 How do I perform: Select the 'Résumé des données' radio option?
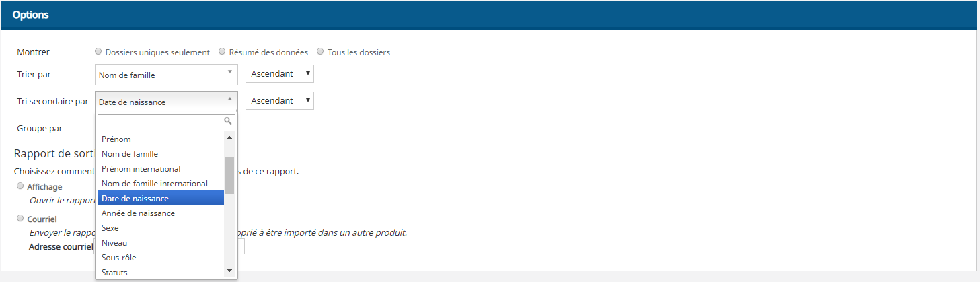pyautogui.click(x=221, y=51)
